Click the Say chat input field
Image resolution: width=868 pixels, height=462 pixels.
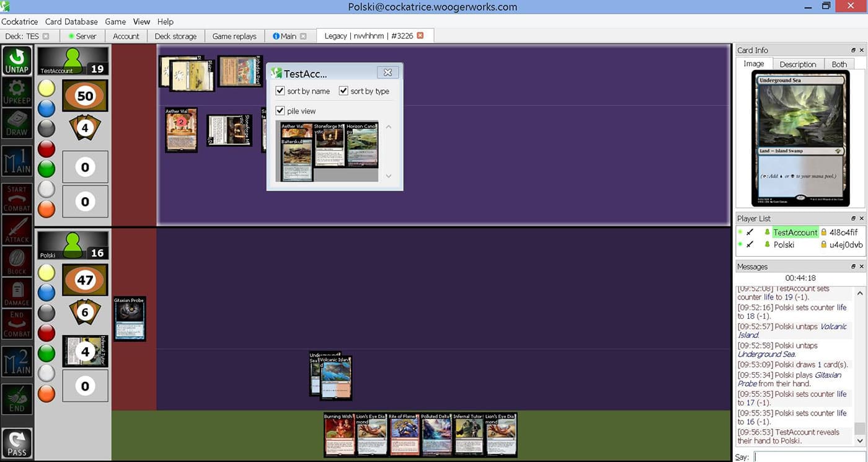[809, 457]
